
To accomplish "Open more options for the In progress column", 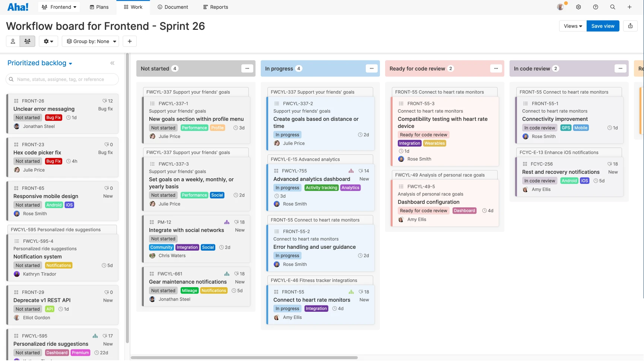I will coord(371,68).
